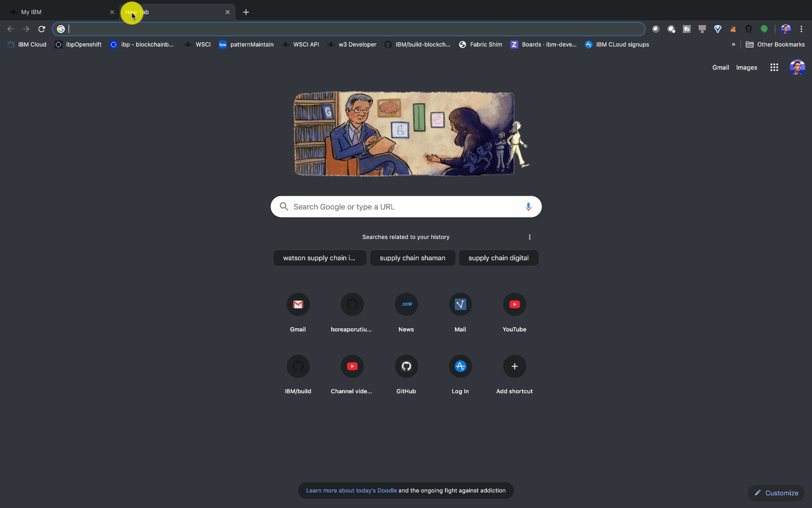Click the Customize button
The height and width of the screenshot is (508, 812).
(x=776, y=493)
